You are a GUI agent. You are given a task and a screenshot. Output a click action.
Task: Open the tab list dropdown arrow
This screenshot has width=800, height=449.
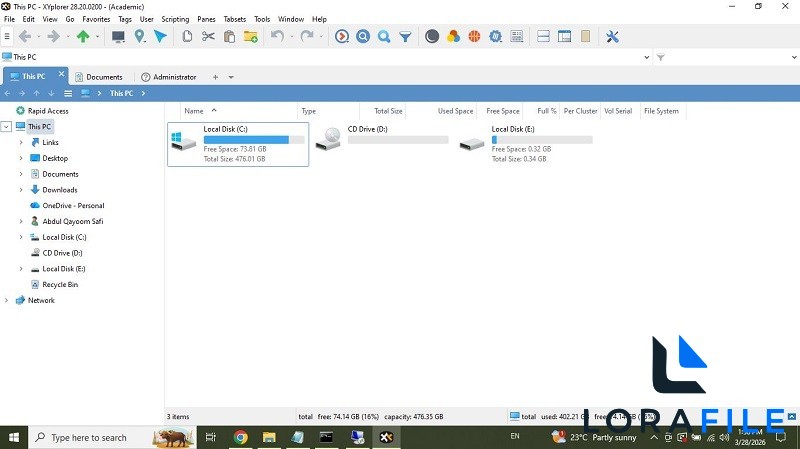[x=231, y=77]
